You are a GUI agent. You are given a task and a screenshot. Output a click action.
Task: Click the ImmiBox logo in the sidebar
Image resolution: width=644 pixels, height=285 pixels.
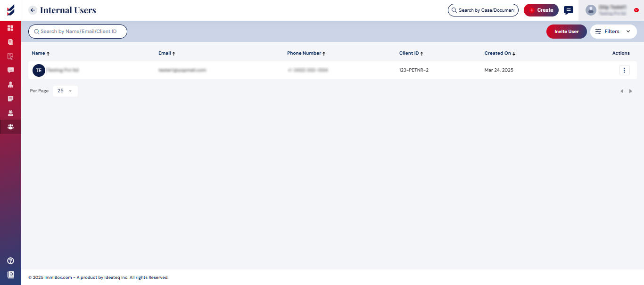click(x=10, y=10)
